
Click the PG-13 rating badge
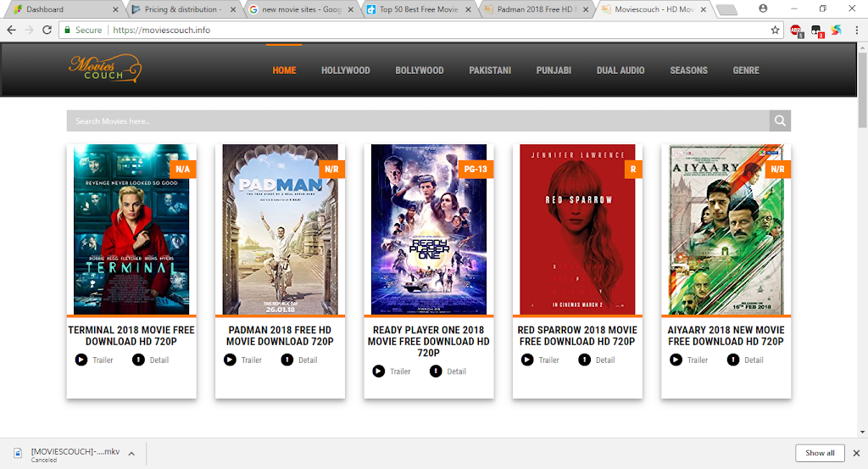click(476, 169)
